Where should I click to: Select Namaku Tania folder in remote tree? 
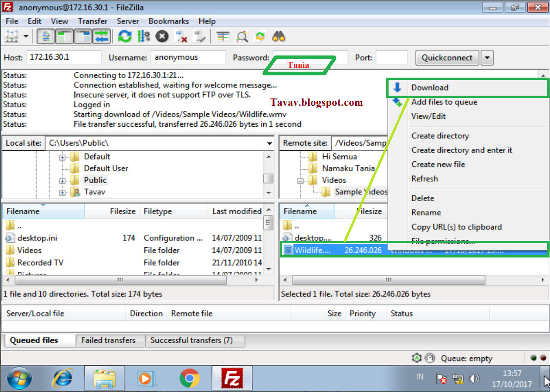click(x=348, y=168)
